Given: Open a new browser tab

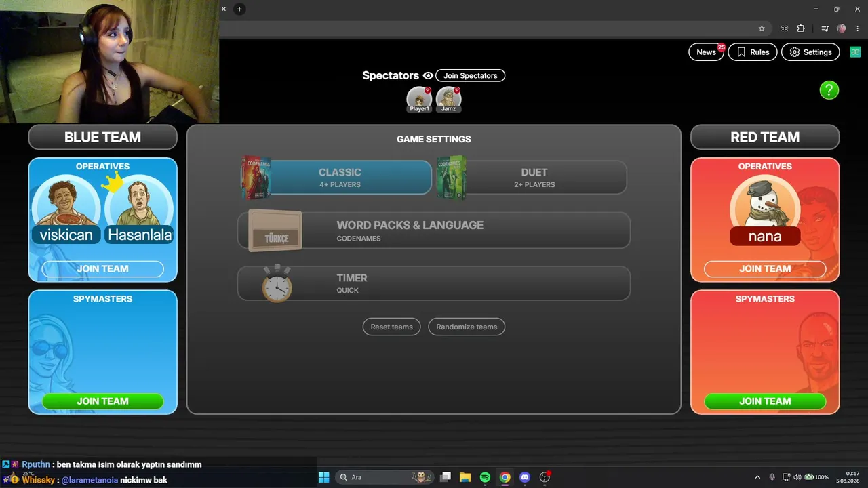Looking at the screenshot, I should click(239, 9).
